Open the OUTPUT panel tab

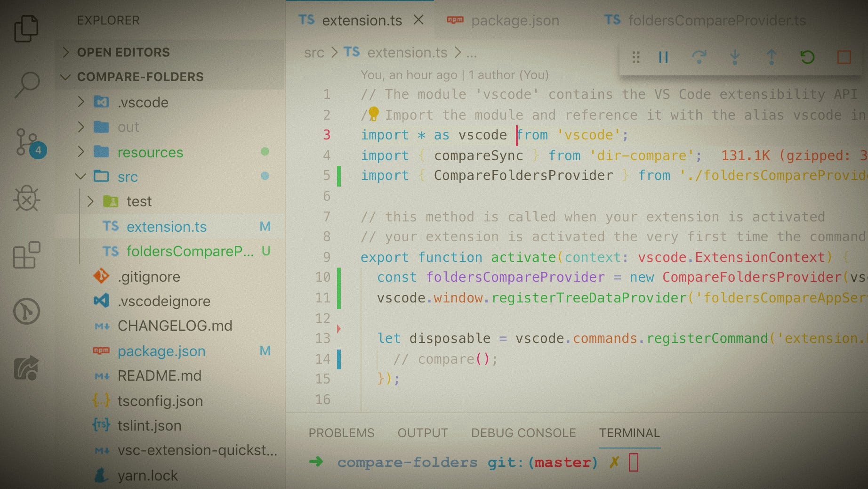423,433
